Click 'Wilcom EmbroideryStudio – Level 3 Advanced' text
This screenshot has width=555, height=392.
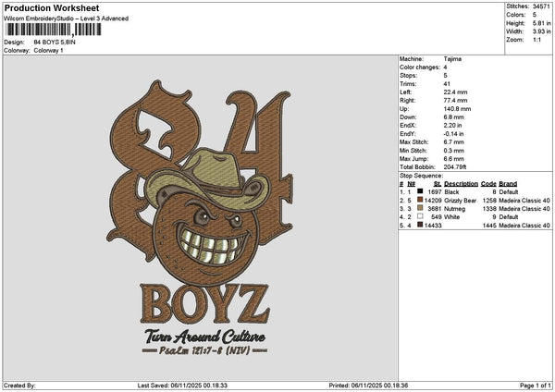tap(66, 18)
